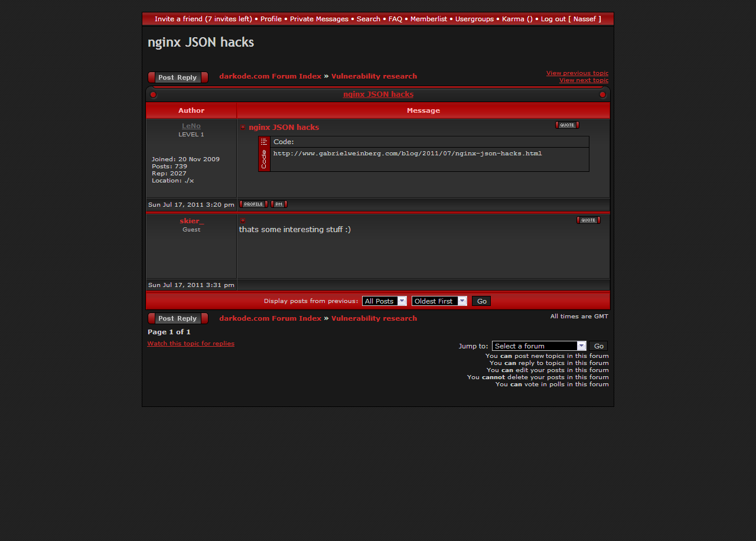Viewport: 756px width, 541px height.
Task: Click Watch this topic for replies
Action: [x=191, y=343]
